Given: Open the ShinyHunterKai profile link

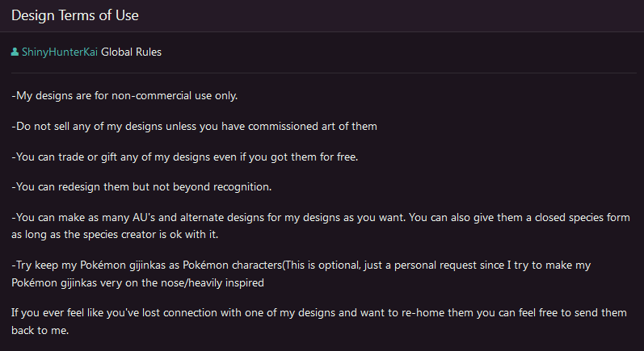Looking at the screenshot, I should 59,52.
